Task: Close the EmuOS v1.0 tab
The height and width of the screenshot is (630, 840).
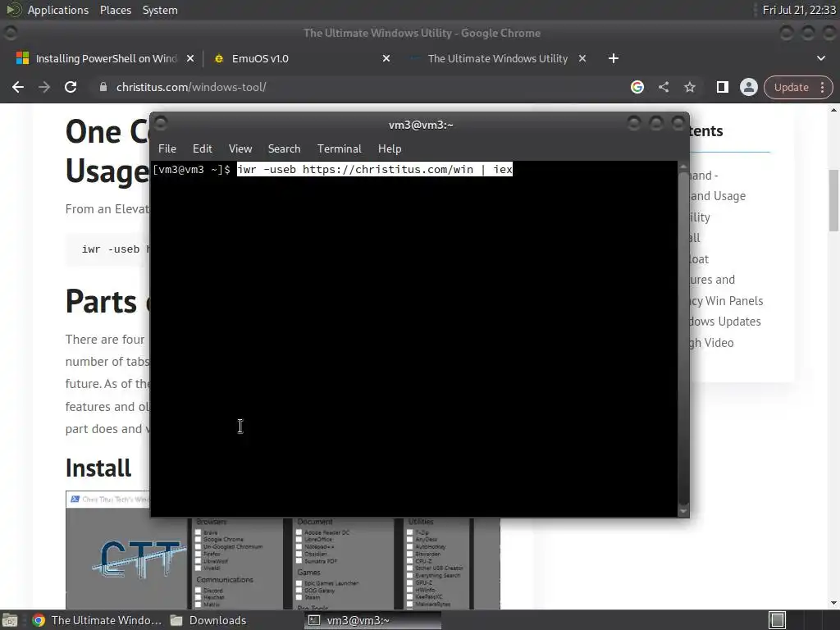Action: [386, 58]
